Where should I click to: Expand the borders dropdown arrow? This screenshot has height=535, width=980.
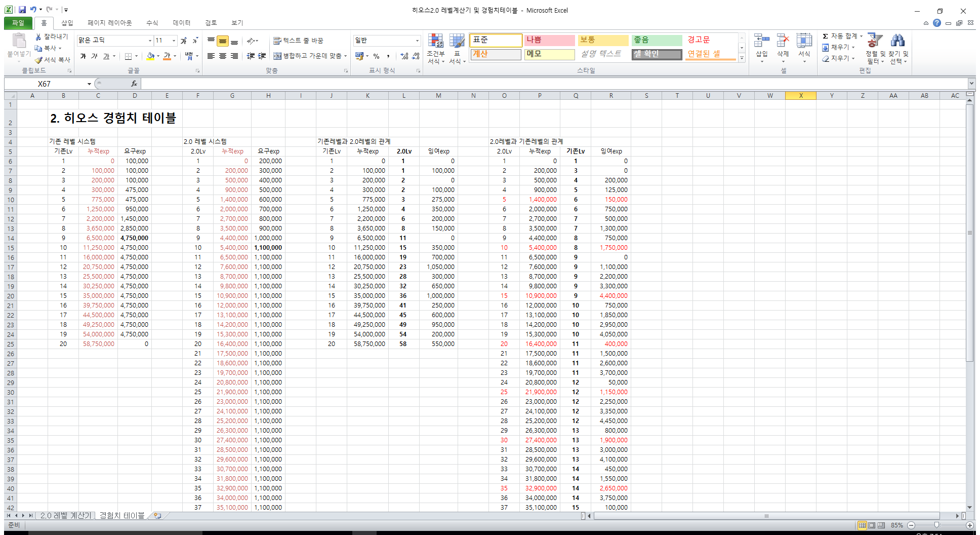(137, 56)
